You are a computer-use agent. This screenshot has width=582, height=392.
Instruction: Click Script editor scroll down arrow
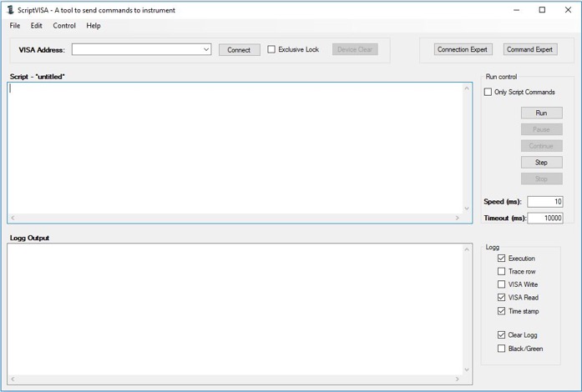click(x=467, y=209)
